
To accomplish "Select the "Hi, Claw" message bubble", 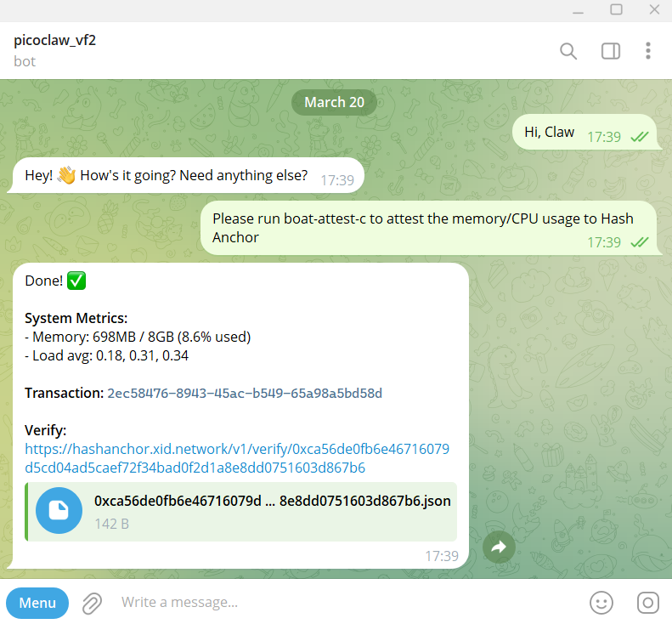I will click(587, 132).
